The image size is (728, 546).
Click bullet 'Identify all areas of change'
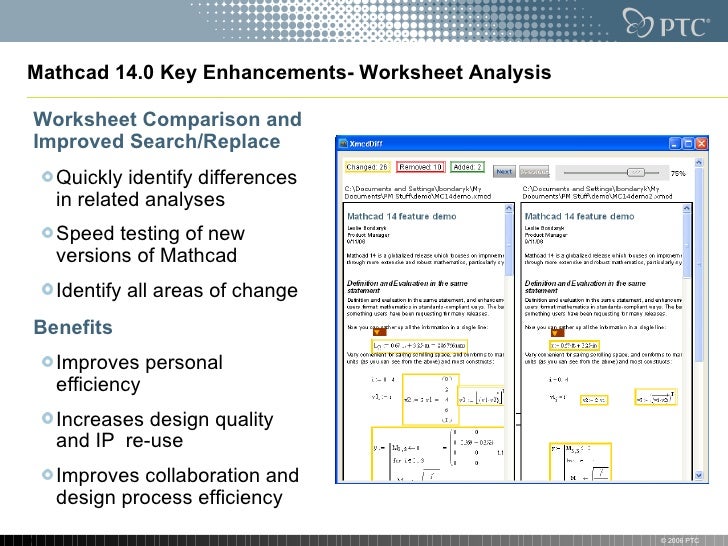point(177,291)
